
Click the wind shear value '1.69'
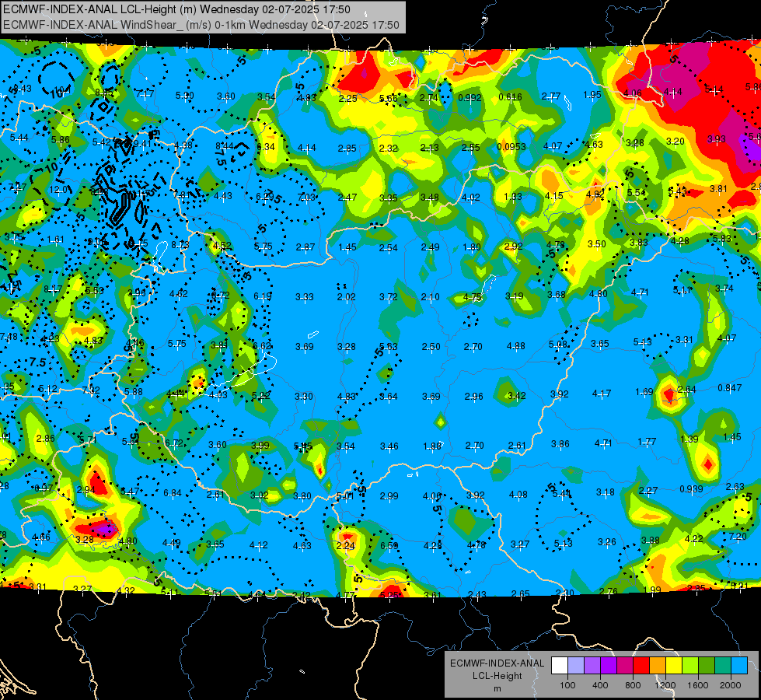pyautogui.click(x=644, y=391)
